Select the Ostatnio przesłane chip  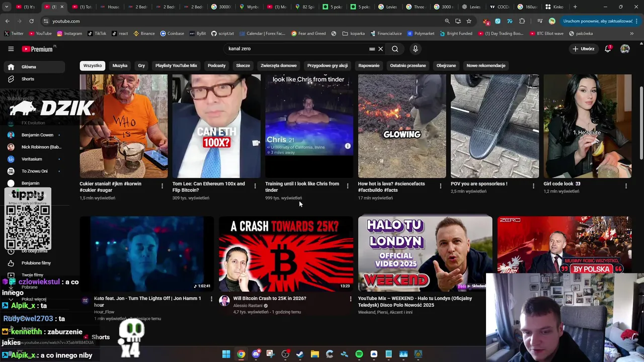pos(408,65)
